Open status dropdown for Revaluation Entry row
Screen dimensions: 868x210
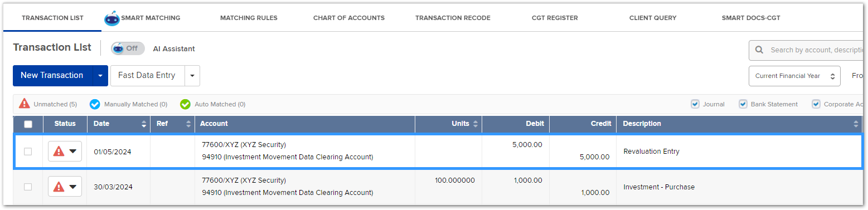(x=65, y=152)
